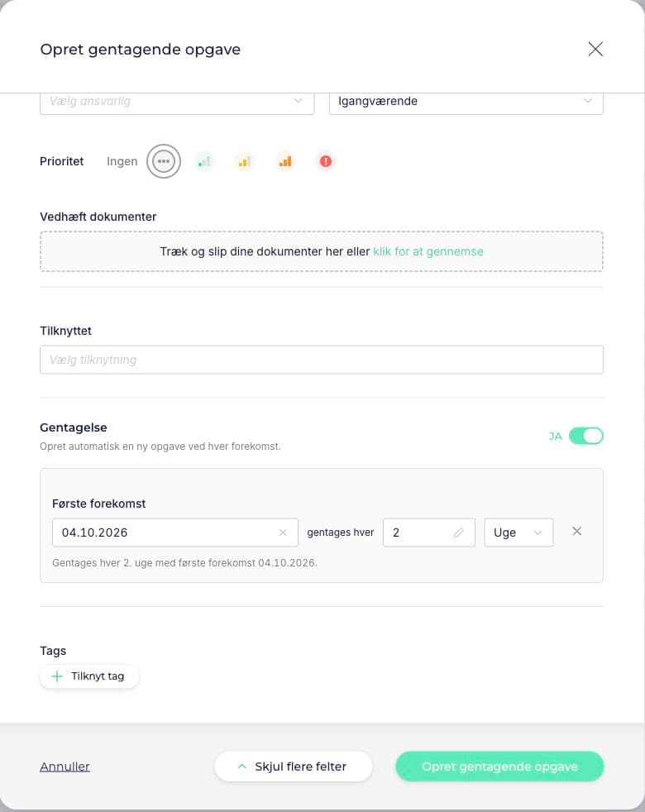Choose the low priority green bars icon

click(x=204, y=161)
